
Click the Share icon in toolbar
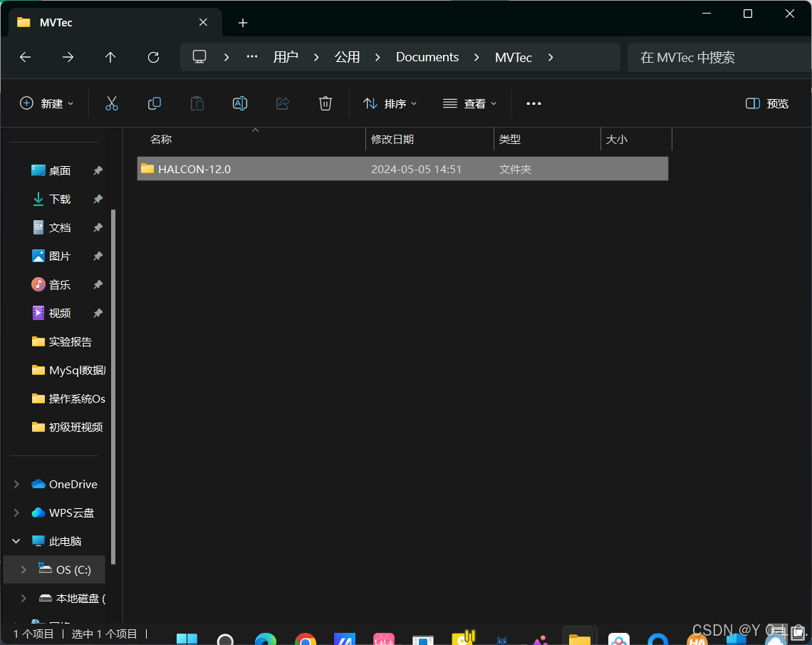tap(283, 103)
